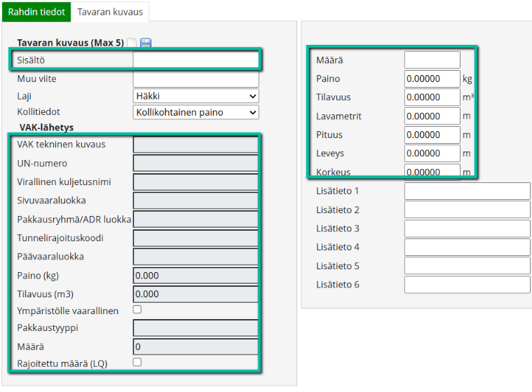Focus the Lisätieto 6 text field
The image size is (532, 392).
tap(467, 285)
